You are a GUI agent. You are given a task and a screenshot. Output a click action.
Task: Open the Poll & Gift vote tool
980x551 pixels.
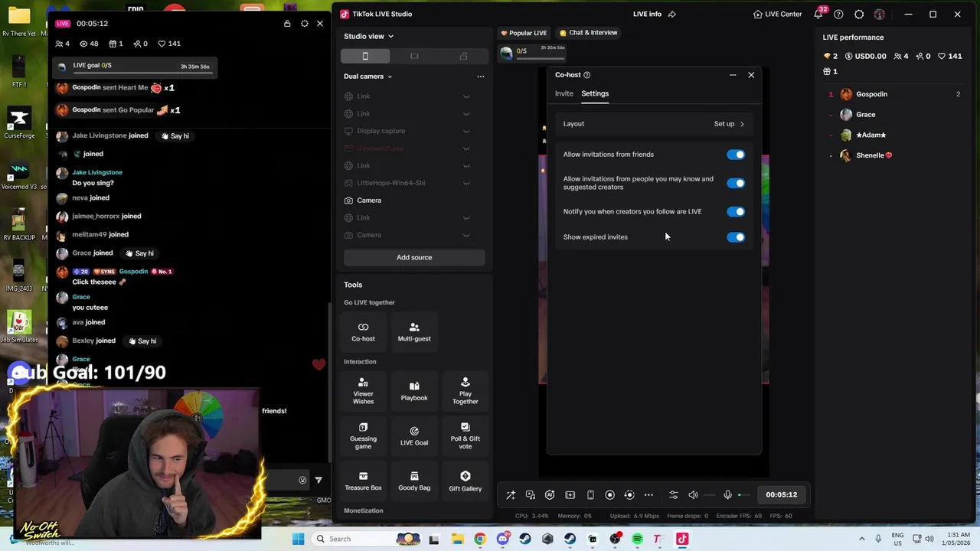465,435
